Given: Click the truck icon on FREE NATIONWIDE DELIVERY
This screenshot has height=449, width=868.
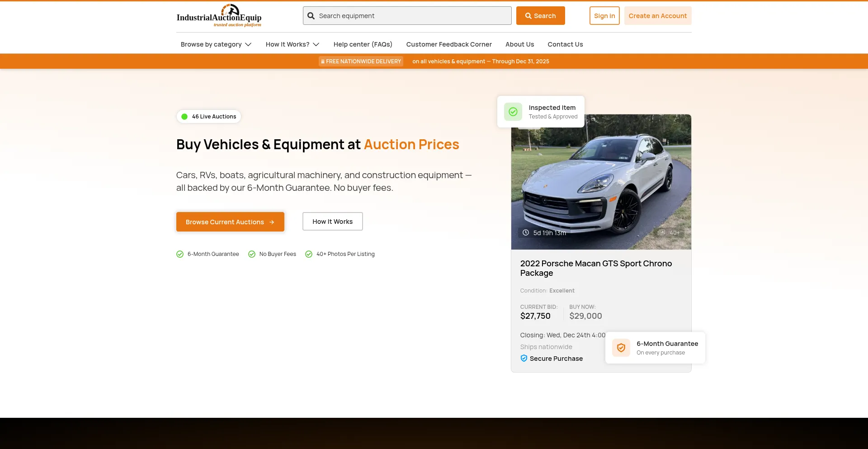Looking at the screenshot, I should (323, 61).
